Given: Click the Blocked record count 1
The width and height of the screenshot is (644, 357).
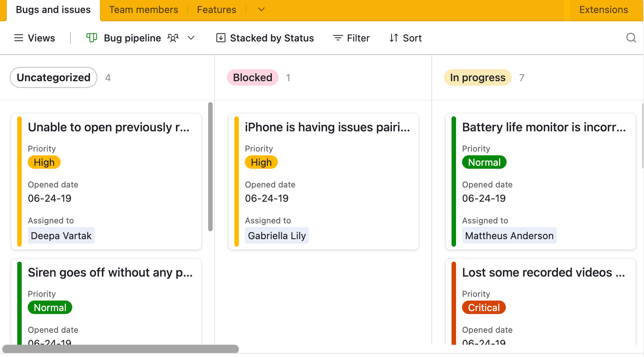Looking at the screenshot, I should point(288,78).
